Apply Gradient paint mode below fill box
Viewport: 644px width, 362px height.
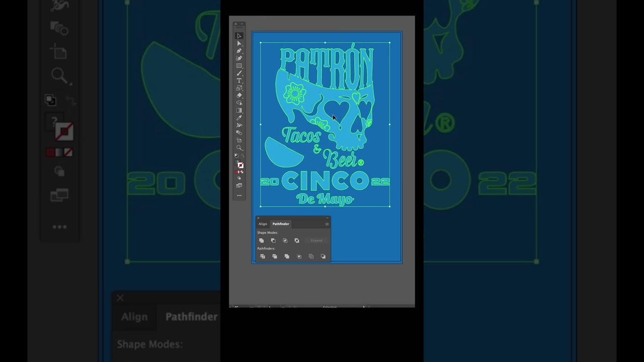239,172
